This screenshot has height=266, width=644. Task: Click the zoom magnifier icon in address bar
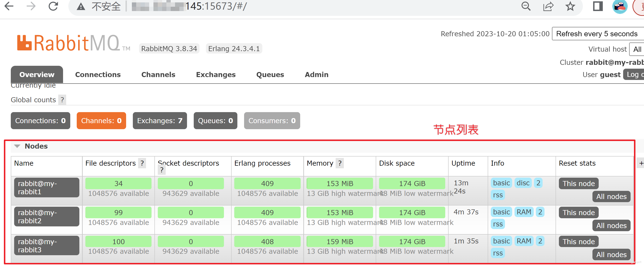(x=526, y=6)
